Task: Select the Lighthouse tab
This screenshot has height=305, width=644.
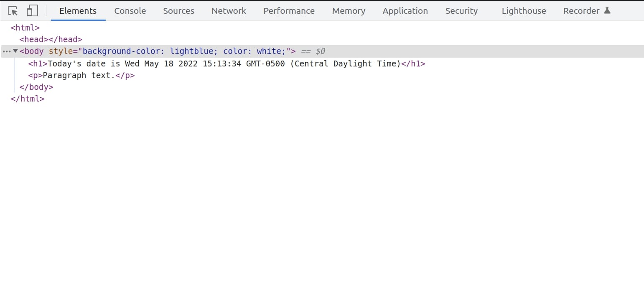Action: click(x=524, y=11)
